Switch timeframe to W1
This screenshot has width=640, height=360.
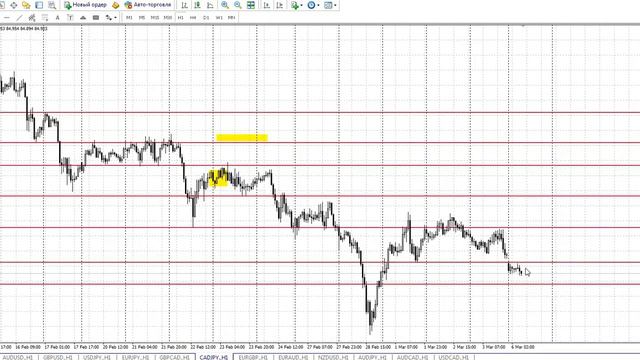[219, 18]
